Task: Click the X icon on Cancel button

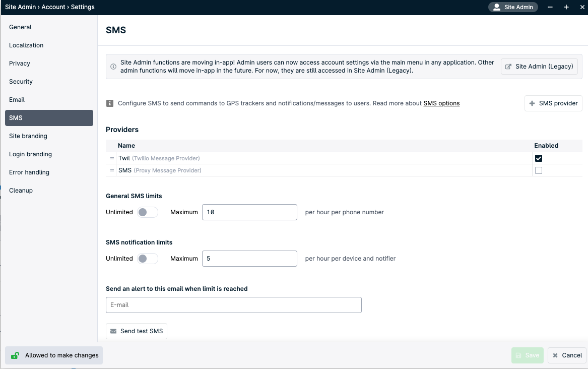Action: click(x=555, y=355)
